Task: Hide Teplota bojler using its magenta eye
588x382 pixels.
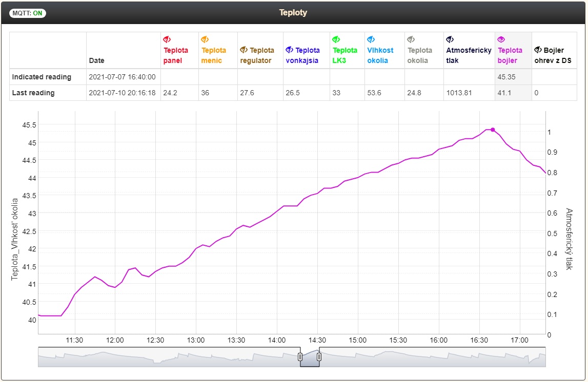Action: 501,39
